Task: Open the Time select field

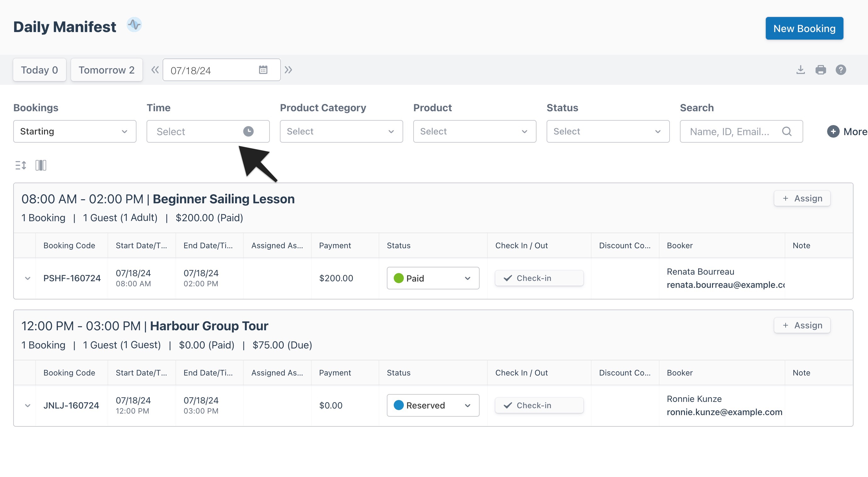Action: tap(208, 131)
